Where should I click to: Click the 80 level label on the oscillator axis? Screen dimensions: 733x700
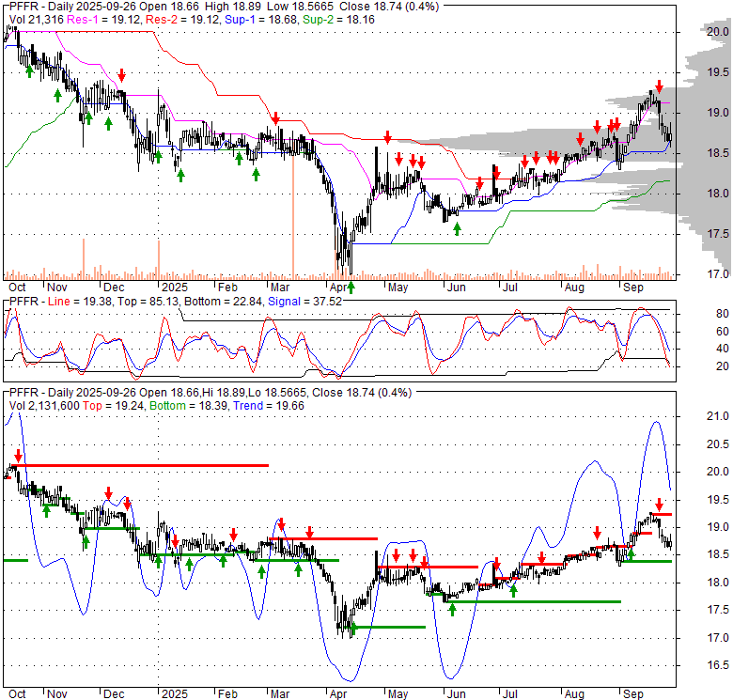tap(723, 314)
